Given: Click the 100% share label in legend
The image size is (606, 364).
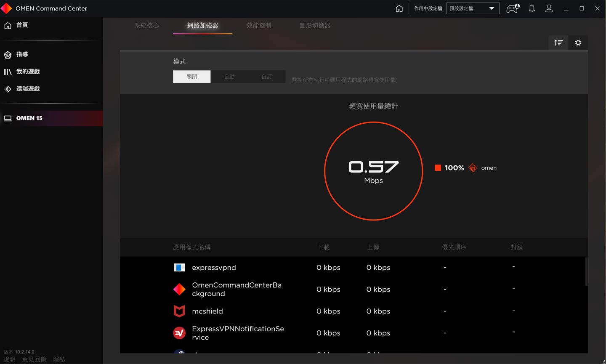Looking at the screenshot, I should (x=454, y=168).
